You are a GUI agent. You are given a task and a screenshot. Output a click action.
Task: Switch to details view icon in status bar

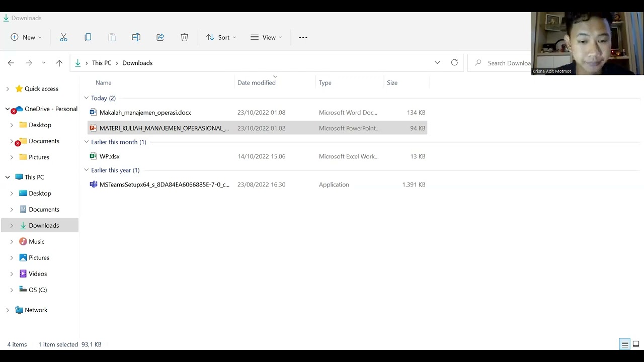click(x=625, y=344)
